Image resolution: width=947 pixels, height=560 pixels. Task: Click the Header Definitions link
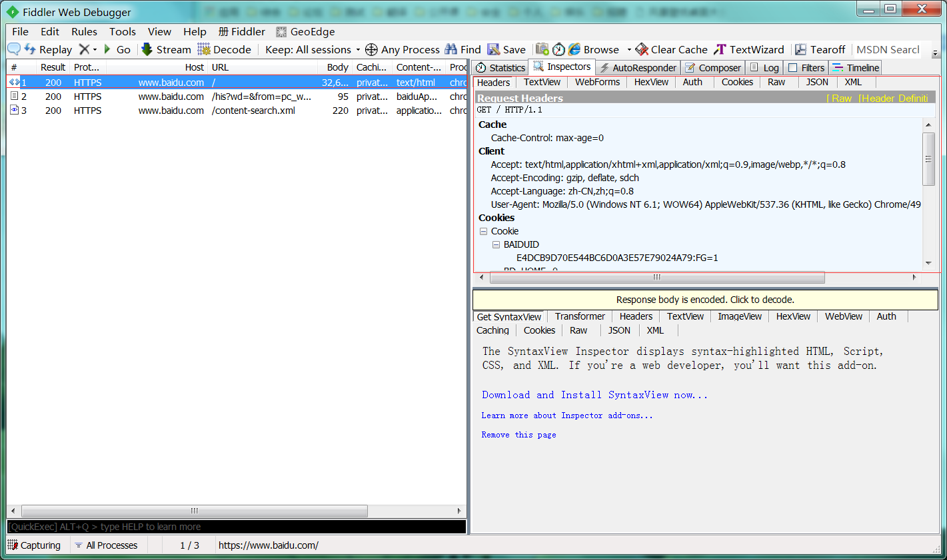(x=894, y=98)
